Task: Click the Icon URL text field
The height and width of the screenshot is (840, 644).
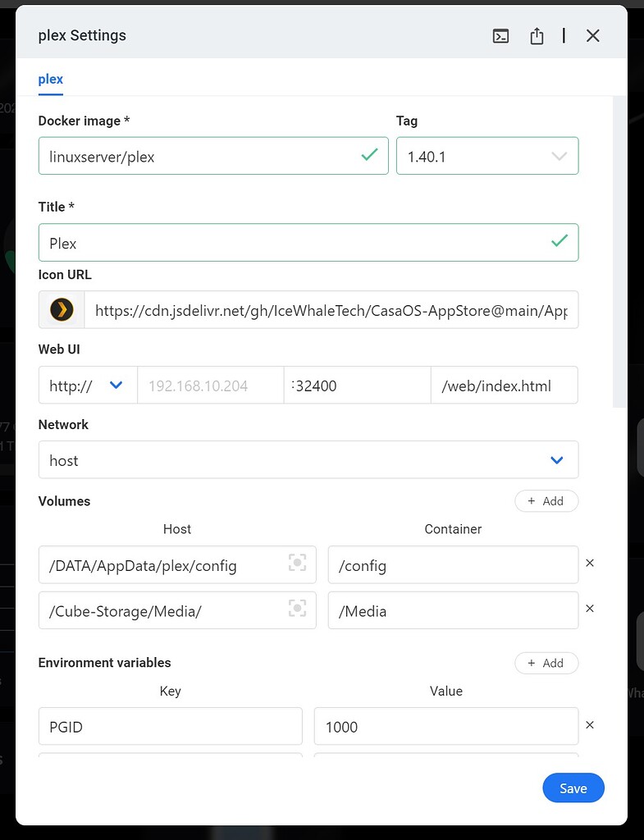Action: click(x=331, y=310)
